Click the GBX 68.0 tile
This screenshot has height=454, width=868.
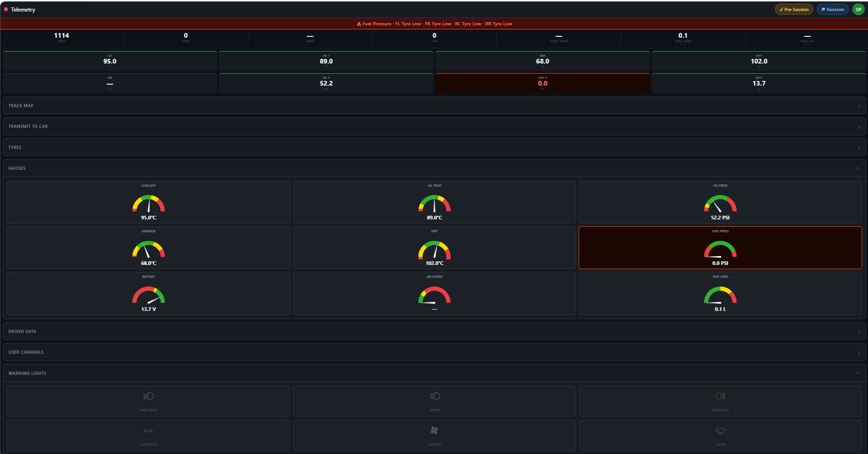[x=543, y=61]
